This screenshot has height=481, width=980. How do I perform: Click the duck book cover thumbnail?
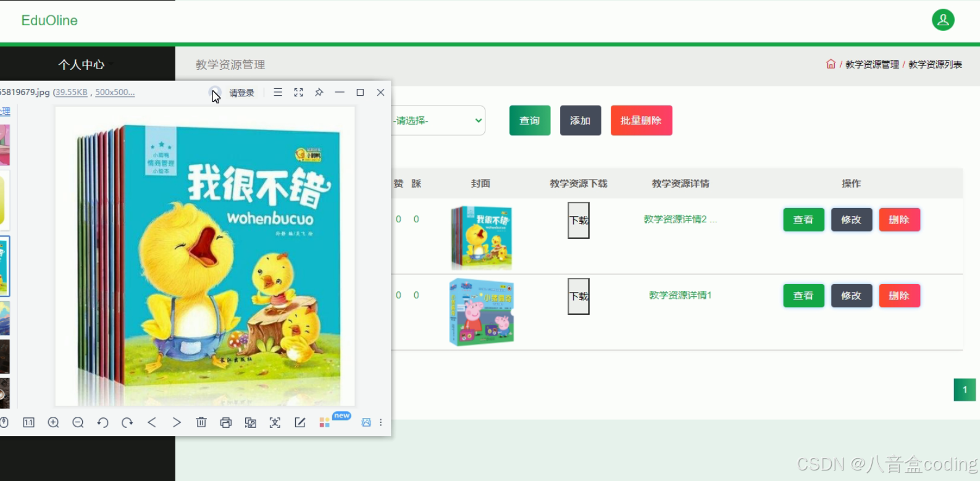tap(482, 238)
